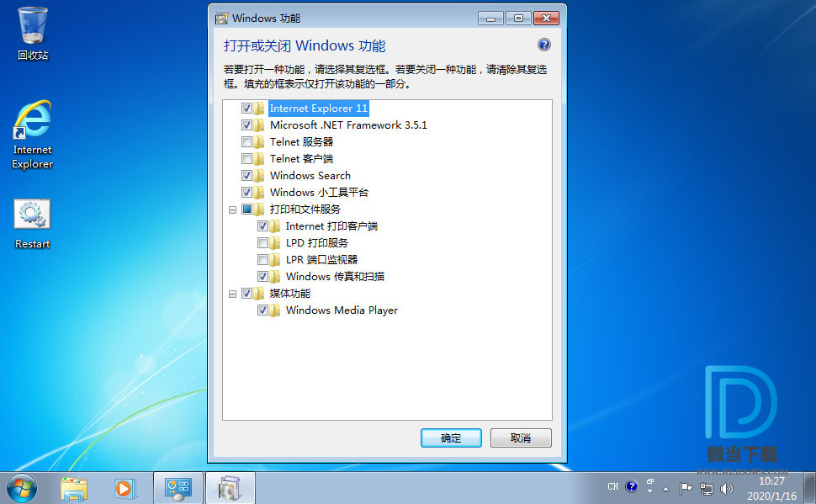
Task: Click the Windows Features taskbar button
Action: tap(230, 488)
